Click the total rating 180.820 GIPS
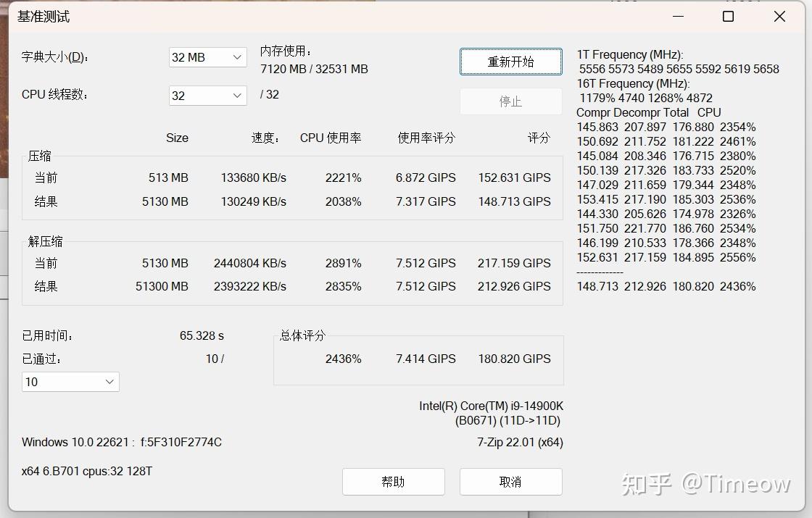Image resolution: width=812 pixels, height=518 pixels. click(x=514, y=359)
